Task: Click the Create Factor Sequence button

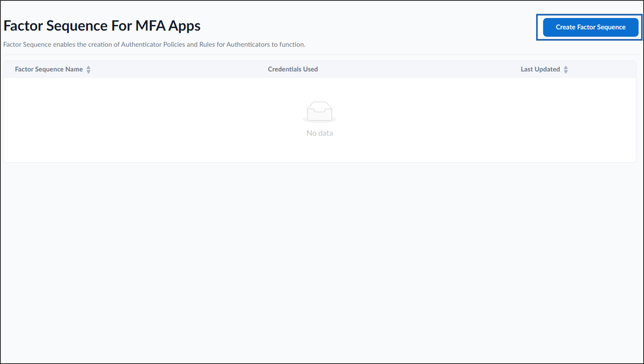Action: click(x=590, y=27)
